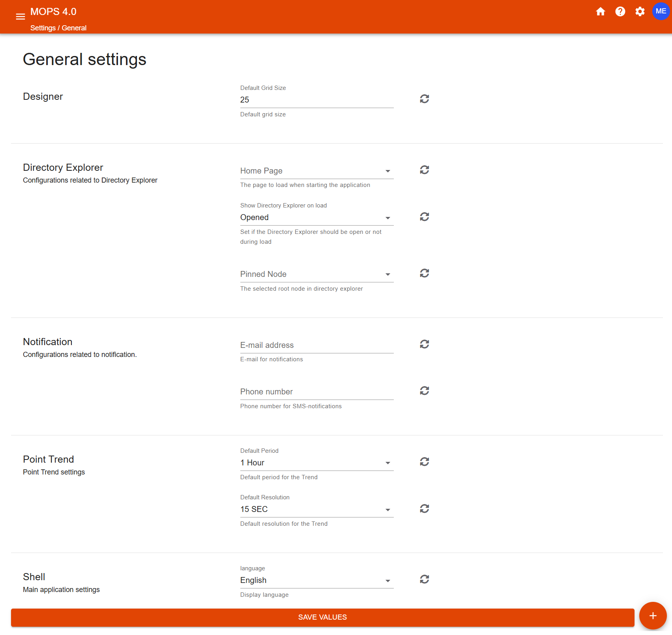
Task: Go to the home page icon
Action: [x=600, y=11]
